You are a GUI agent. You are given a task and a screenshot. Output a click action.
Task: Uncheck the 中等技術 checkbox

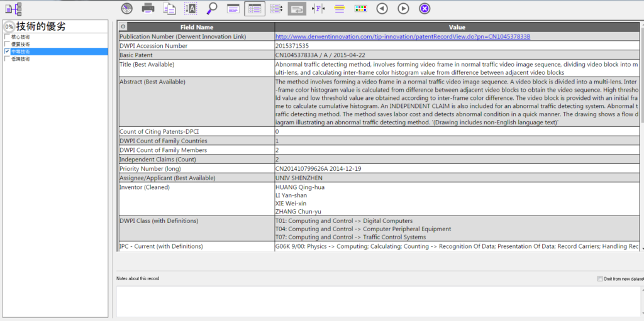7,52
